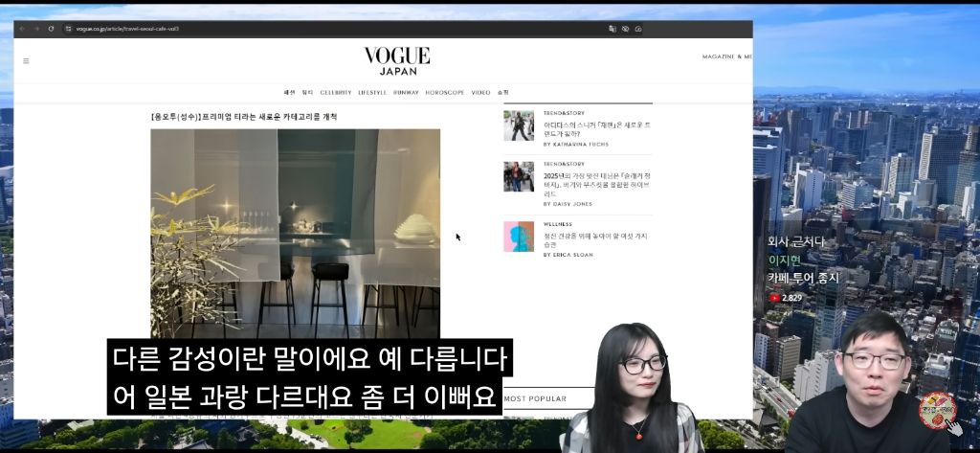Click author name BY DAISY JONES
Viewport: 980px width, 453px height.
point(568,204)
